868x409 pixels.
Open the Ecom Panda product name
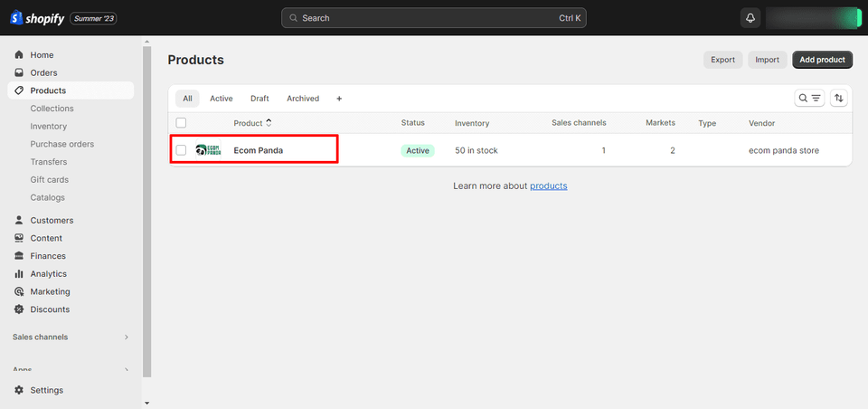click(x=258, y=150)
